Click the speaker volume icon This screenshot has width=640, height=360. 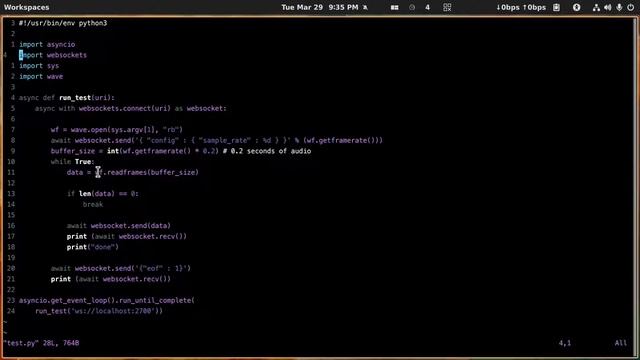(x=608, y=7)
